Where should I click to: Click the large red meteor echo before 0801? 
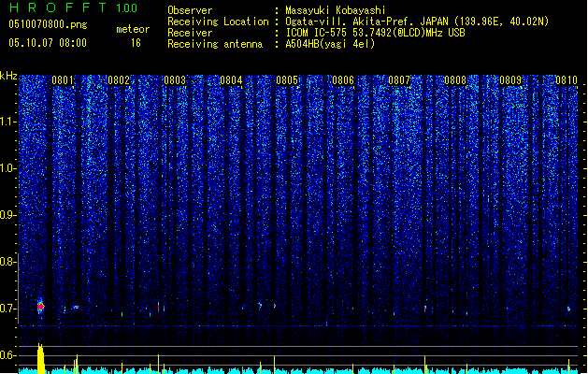click(x=40, y=307)
